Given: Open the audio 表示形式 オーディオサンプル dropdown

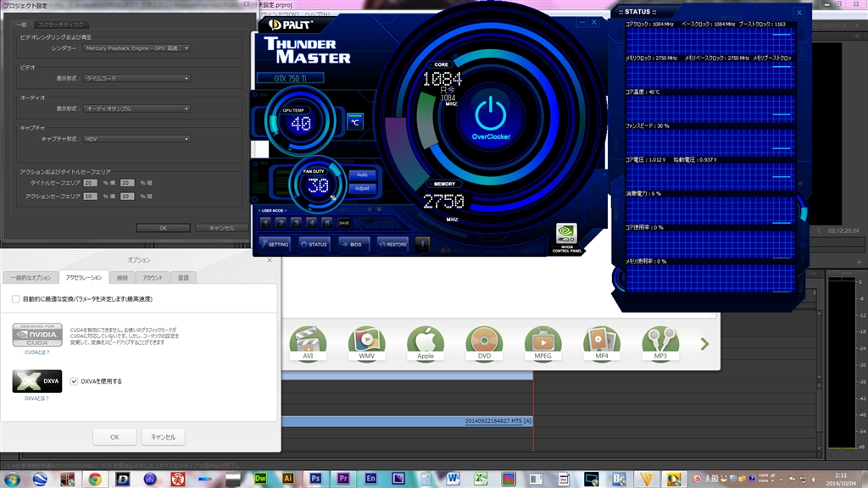Looking at the screenshot, I should click(136, 109).
